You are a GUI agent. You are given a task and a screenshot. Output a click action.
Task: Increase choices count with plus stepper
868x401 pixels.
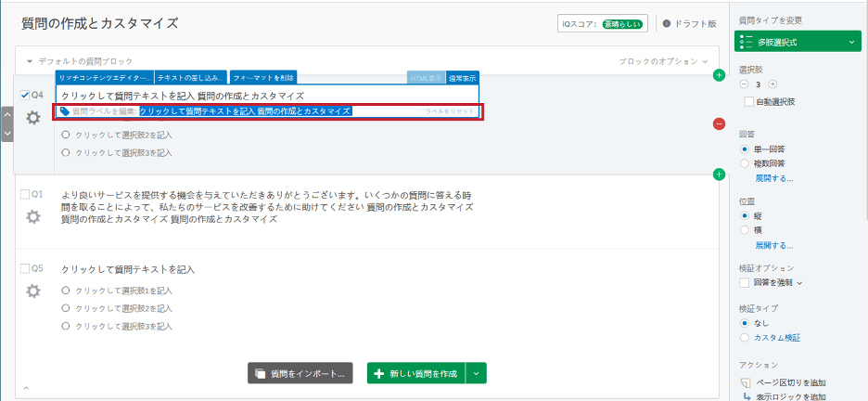pos(772,84)
